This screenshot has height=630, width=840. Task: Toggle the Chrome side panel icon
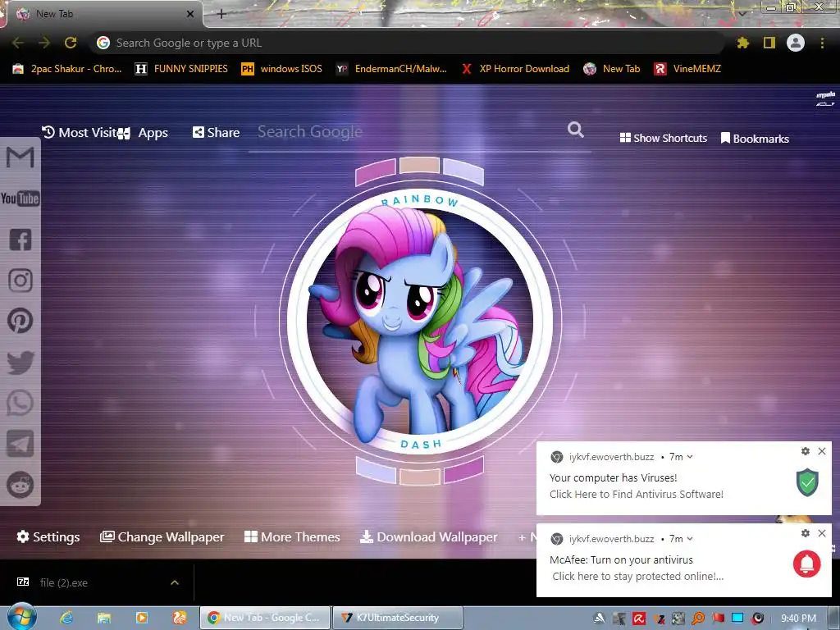point(769,43)
